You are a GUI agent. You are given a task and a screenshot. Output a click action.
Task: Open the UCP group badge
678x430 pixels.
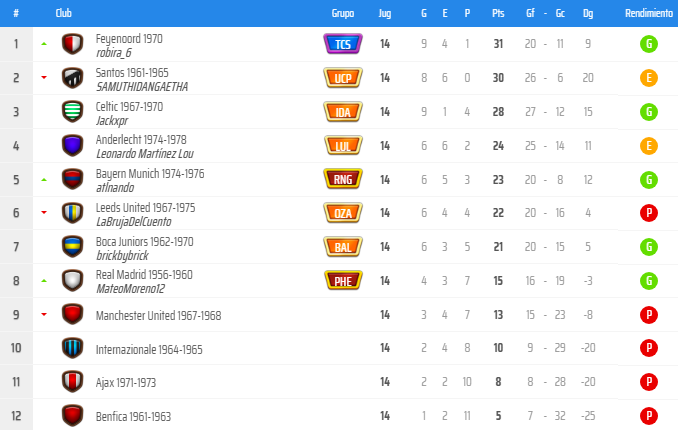pos(343,78)
